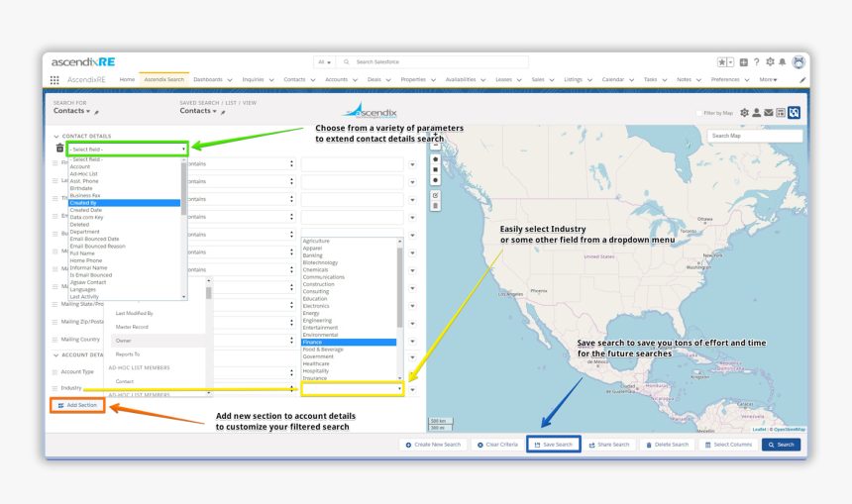
Task: Click the pin icon next to Saved Search Contacts
Action: pos(223,113)
